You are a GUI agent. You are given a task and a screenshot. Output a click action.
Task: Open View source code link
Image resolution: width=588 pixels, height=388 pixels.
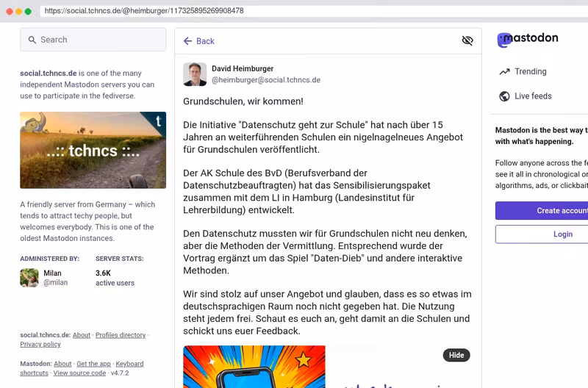pos(79,373)
